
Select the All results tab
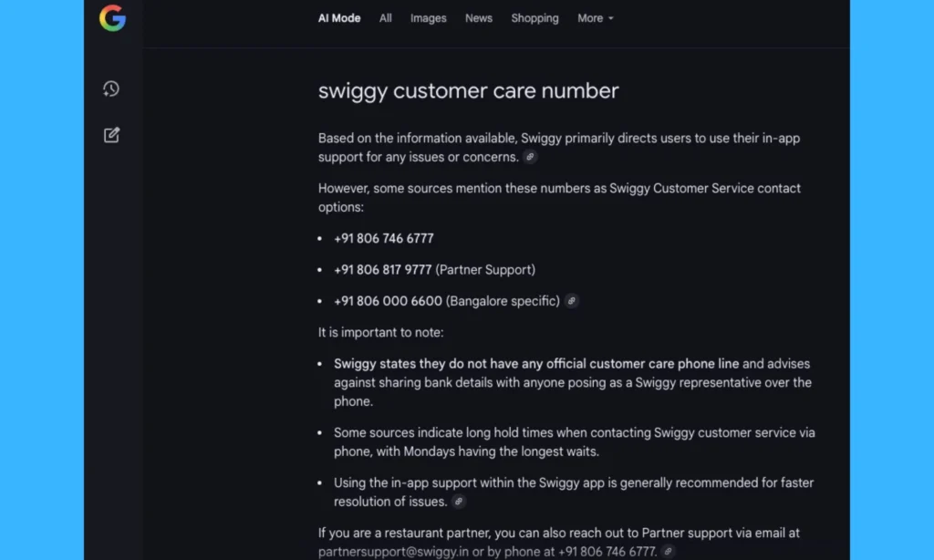click(x=386, y=18)
